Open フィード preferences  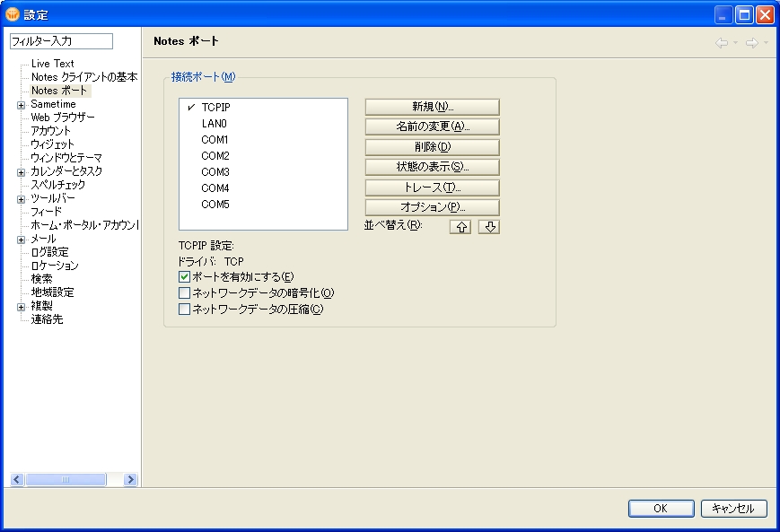[47, 212]
